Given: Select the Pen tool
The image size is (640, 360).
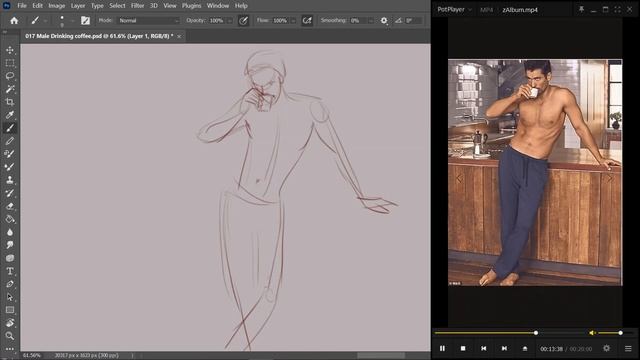Looking at the screenshot, I should [10, 284].
